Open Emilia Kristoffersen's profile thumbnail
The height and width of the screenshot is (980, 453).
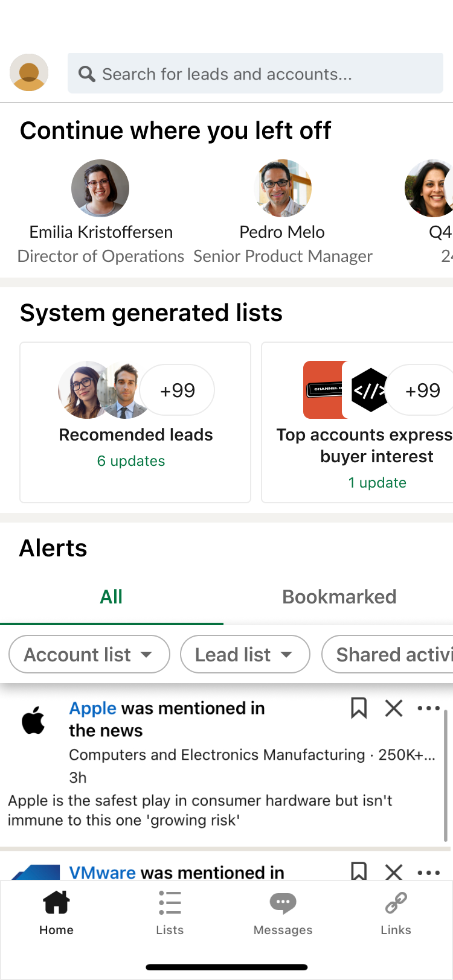click(100, 188)
